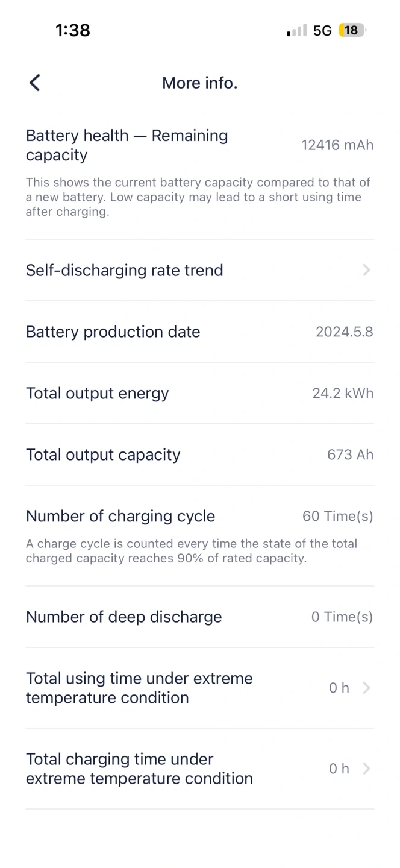
Task: Tap the More info. page title
Action: pos(200,83)
